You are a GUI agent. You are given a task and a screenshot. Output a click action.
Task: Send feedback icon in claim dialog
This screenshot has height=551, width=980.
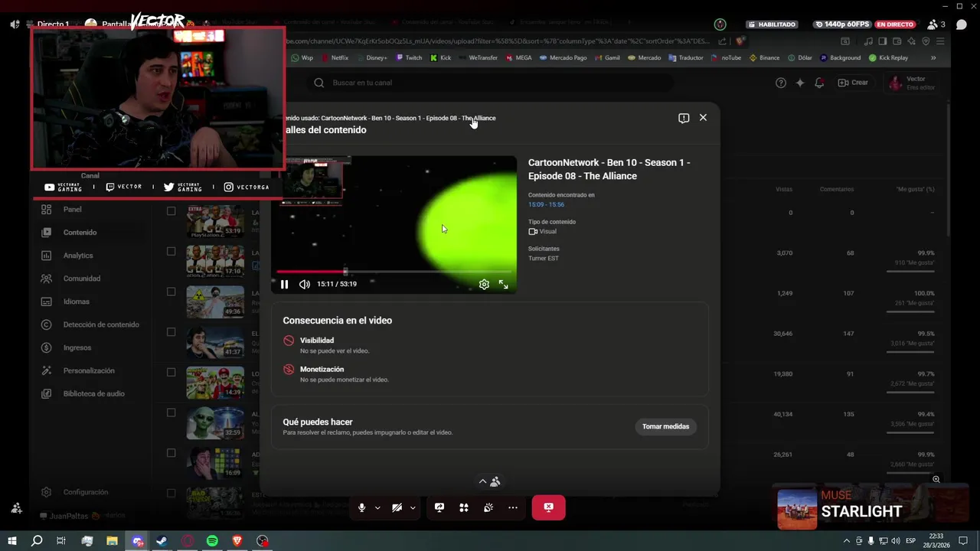(684, 118)
